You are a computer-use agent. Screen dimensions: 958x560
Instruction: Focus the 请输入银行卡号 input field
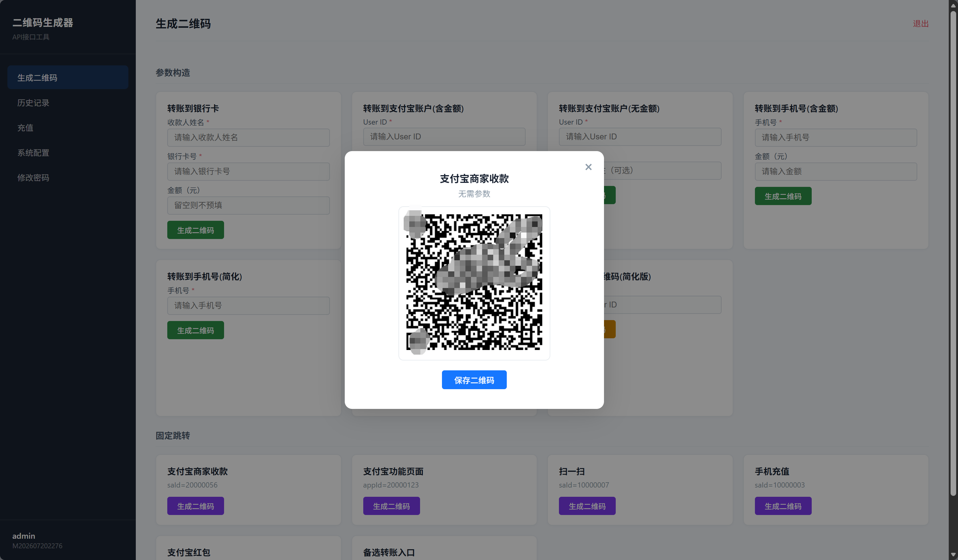tap(248, 171)
